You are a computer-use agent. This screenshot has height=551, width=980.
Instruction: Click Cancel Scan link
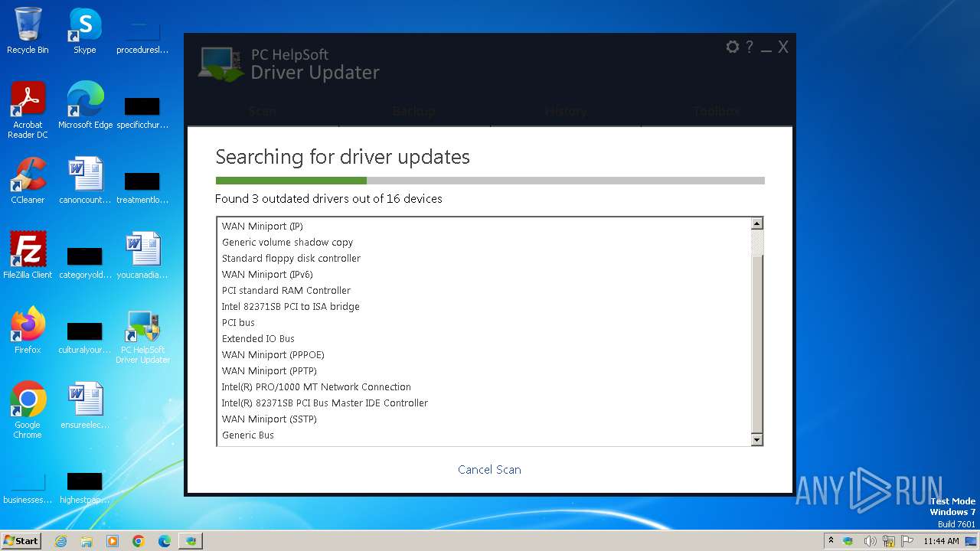click(x=489, y=470)
